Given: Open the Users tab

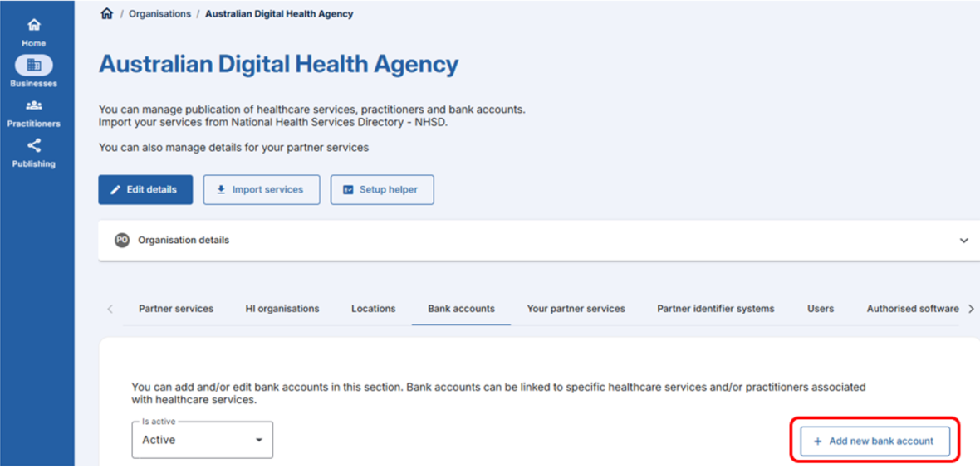Looking at the screenshot, I should pyautogui.click(x=821, y=309).
